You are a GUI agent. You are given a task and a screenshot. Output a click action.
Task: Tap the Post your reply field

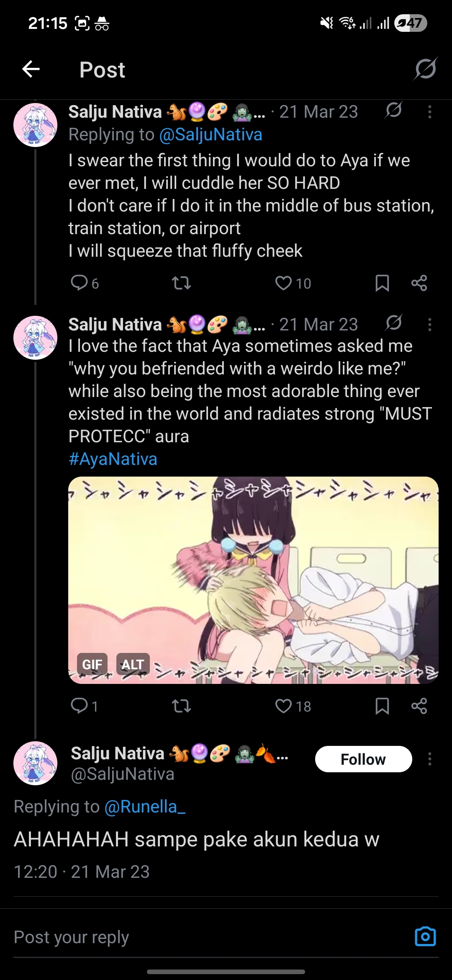point(209,937)
